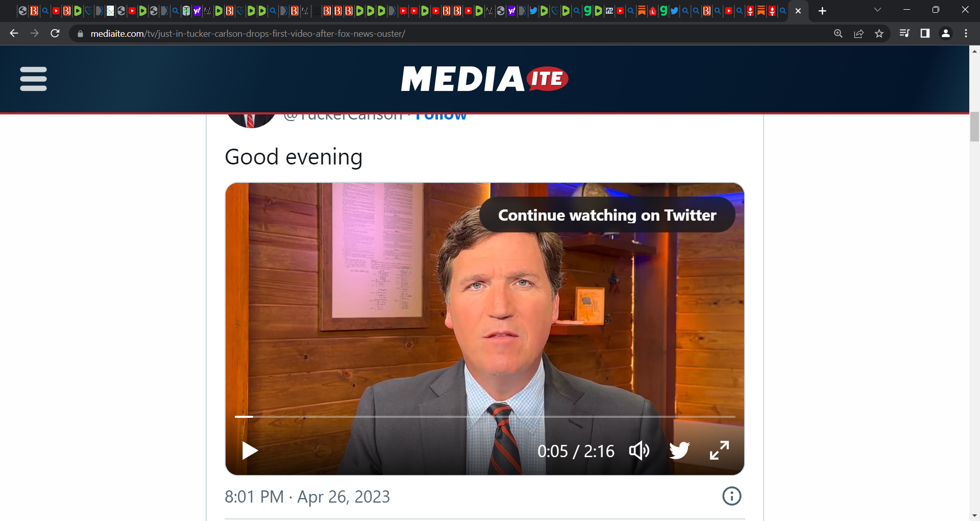Reload the current page
Image resolution: width=980 pixels, height=521 pixels.
[x=55, y=33]
